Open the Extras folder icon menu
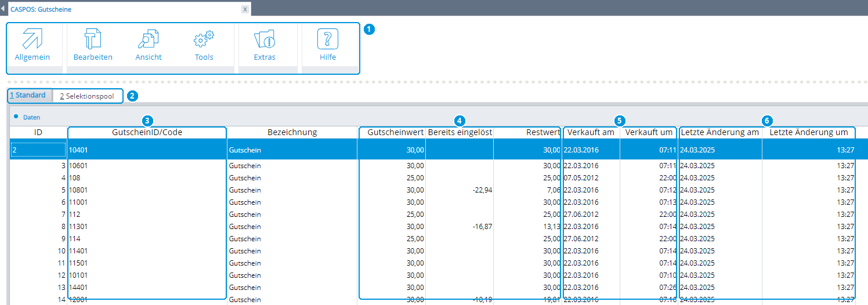The height and width of the screenshot is (305, 868). point(265,46)
